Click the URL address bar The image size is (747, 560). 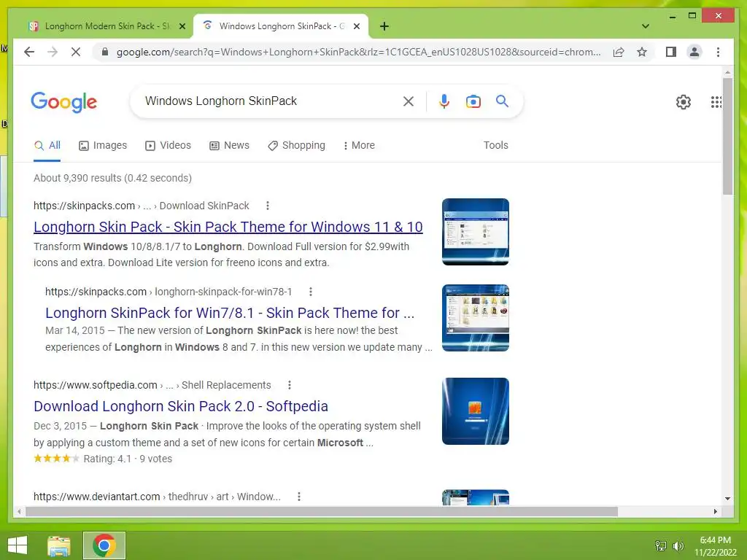tap(358, 52)
